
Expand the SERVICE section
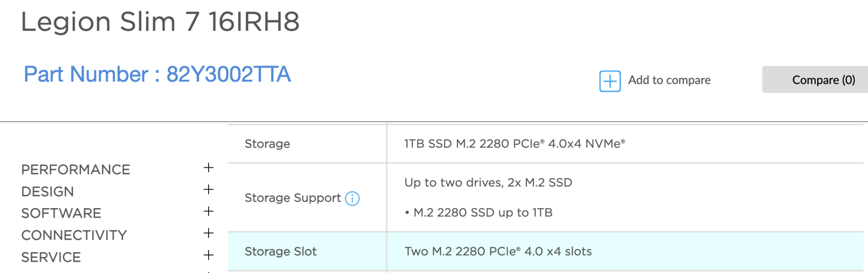pos(208,255)
